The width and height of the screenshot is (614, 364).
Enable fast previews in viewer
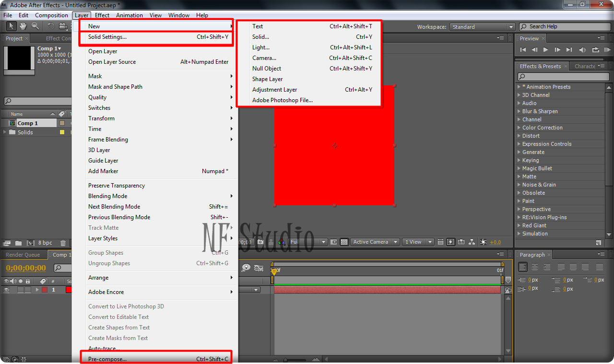(x=451, y=242)
